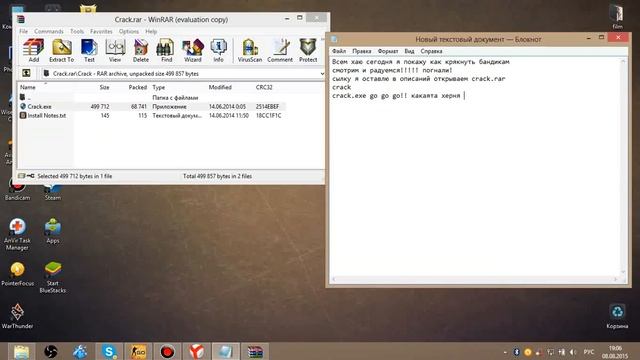Open WarThunder desktop icon
The height and width of the screenshot is (360, 640).
[17, 316]
